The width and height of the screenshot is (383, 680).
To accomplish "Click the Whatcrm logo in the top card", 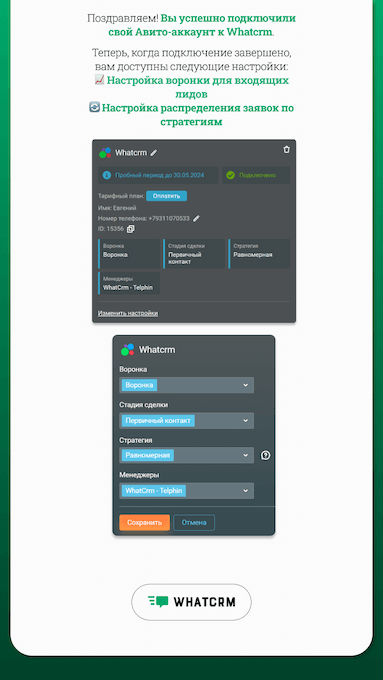I will (x=105, y=153).
